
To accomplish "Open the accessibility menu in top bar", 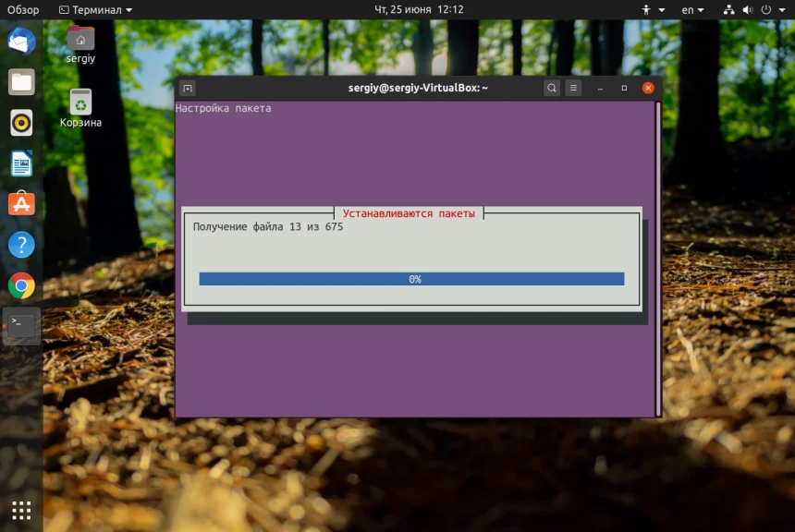I will pos(653,9).
